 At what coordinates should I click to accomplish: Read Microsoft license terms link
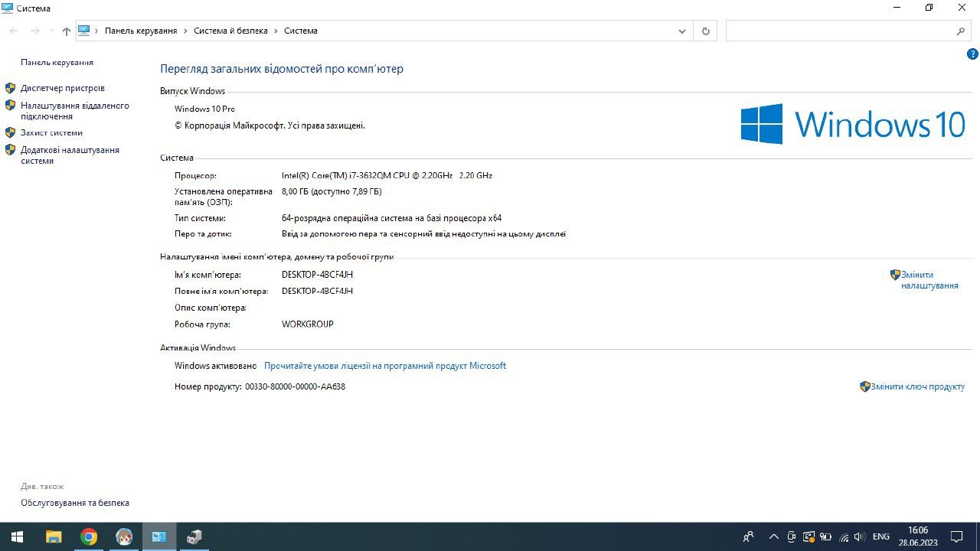tap(385, 366)
